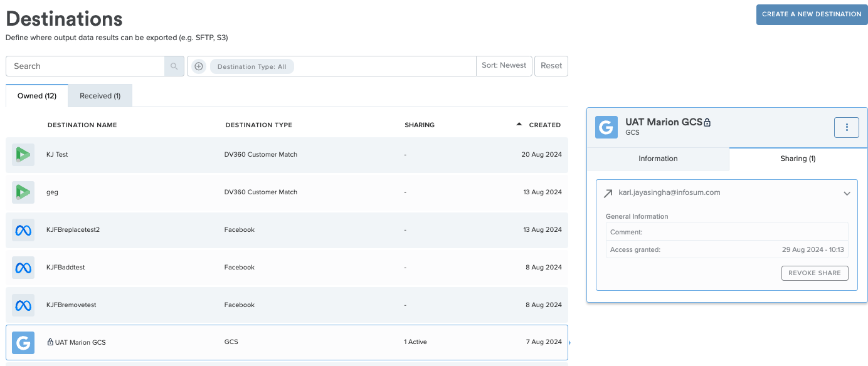The image size is (868, 366).
Task: Click the lock icon in UAT Marion GCS row
Action: point(50,342)
